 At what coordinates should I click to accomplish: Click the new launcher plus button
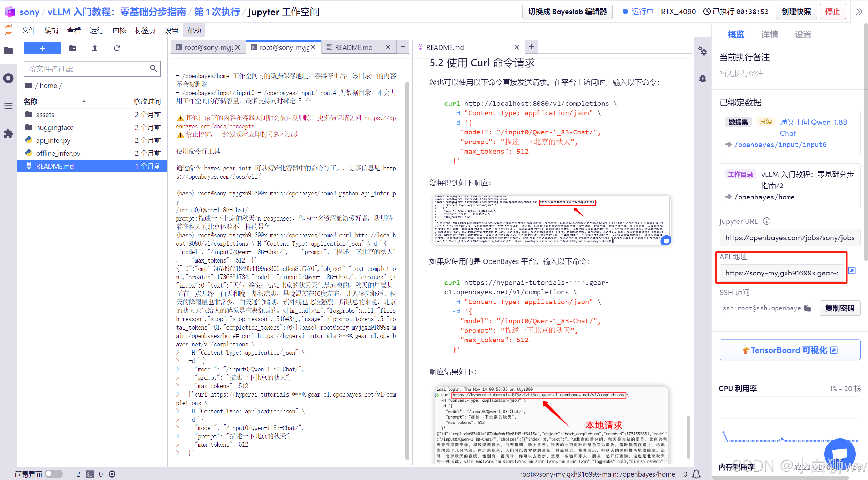tap(42, 48)
